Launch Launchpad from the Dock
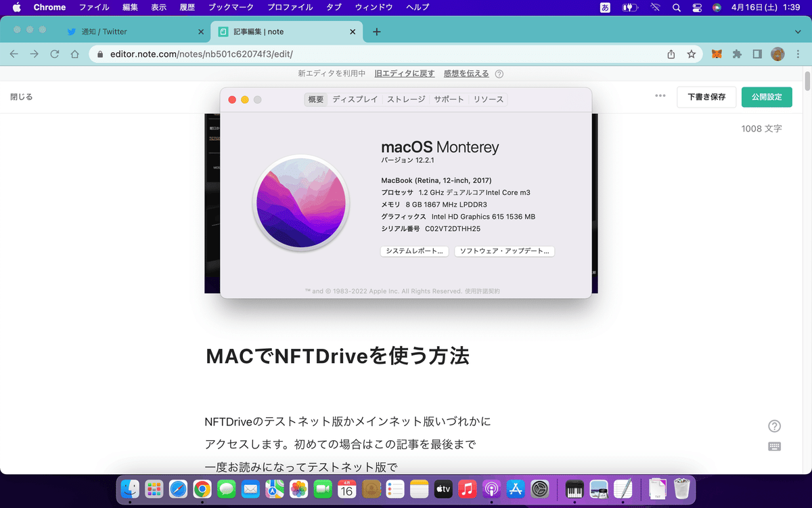The image size is (812, 508). coord(154,489)
